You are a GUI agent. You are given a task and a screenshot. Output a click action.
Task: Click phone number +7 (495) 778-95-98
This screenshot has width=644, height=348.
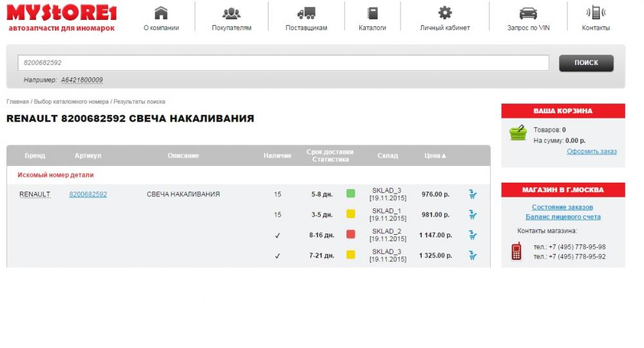[x=577, y=247]
